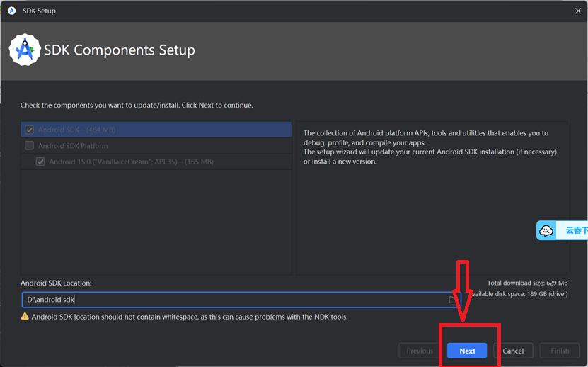This screenshot has height=367, width=588.
Task: Click the whitespace warning message text
Action: tap(190, 317)
